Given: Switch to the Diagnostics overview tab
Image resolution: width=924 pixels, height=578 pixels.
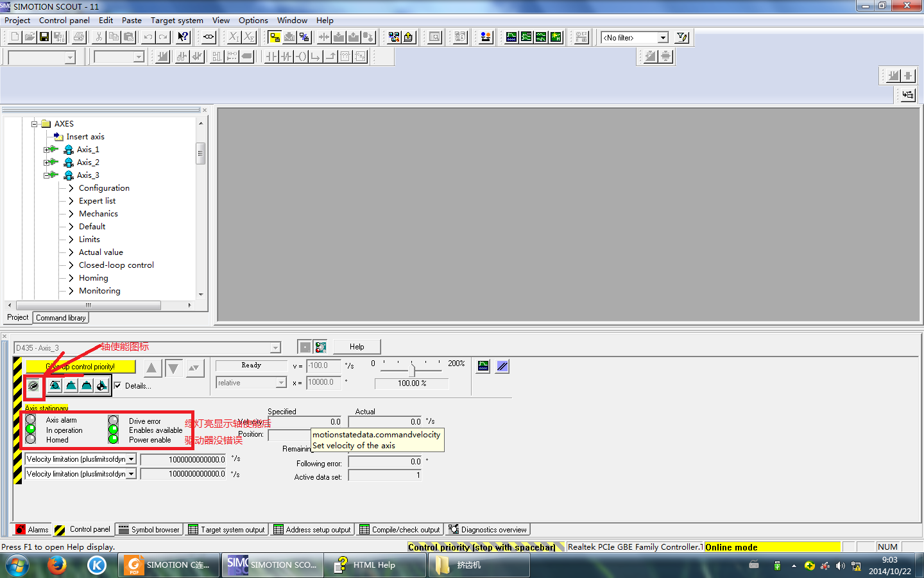Looking at the screenshot, I should [488, 530].
